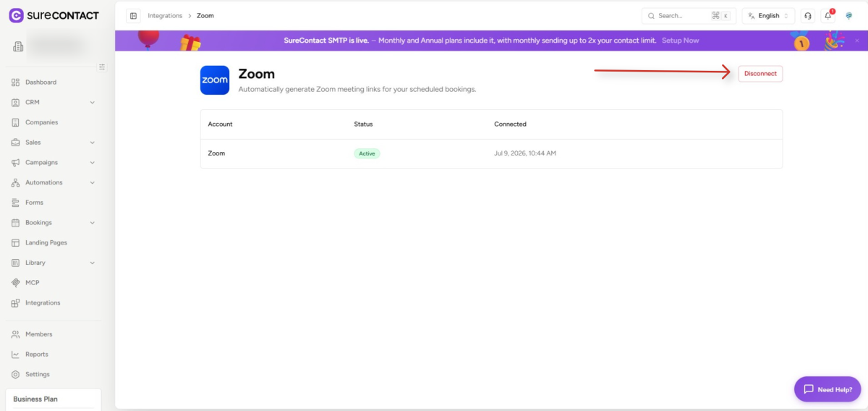868x411 pixels.
Task: Click the SureContact logo
Action: pyautogui.click(x=54, y=15)
